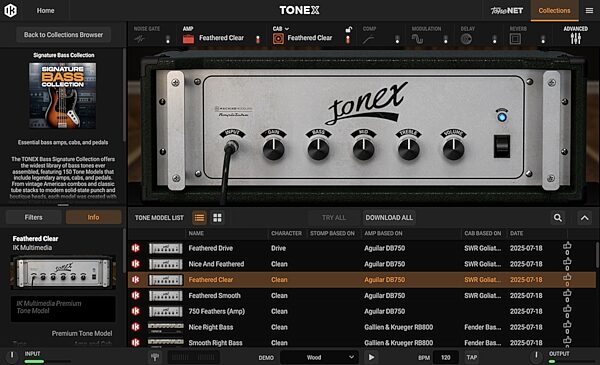
Task: Click the Volume knob on amp
Action: pyautogui.click(x=453, y=148)
